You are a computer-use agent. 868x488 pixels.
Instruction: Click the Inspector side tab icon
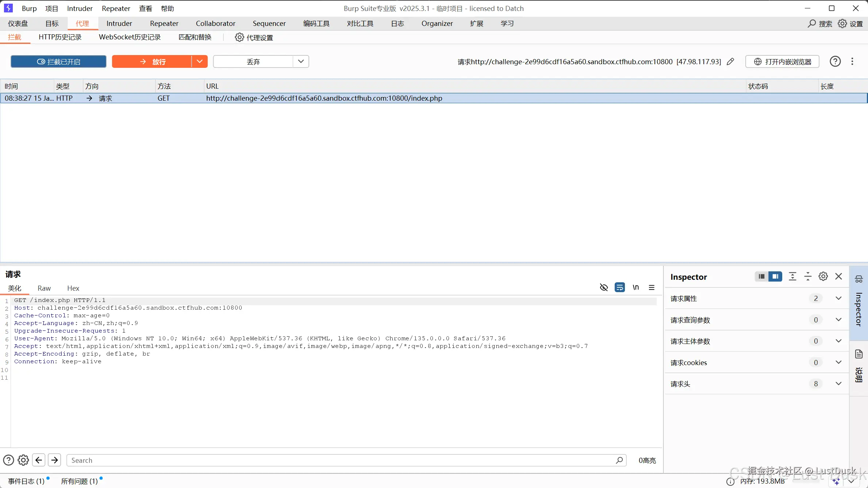859,279
